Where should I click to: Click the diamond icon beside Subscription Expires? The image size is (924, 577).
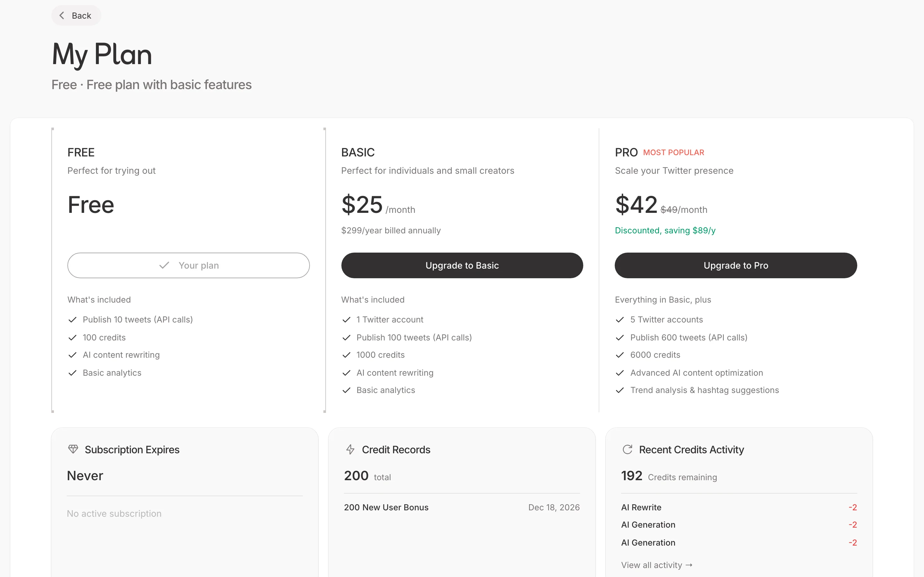click(73, 449)
